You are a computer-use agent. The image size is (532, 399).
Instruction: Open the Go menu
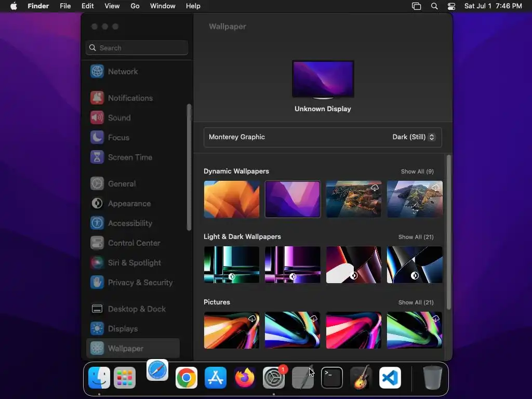[135, 6]
